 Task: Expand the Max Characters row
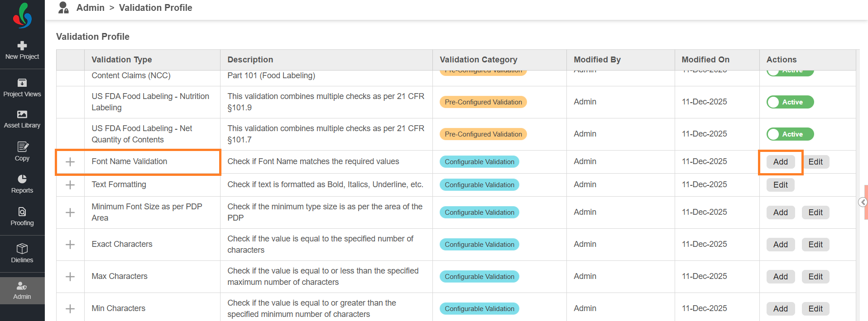tap(70, 277)
